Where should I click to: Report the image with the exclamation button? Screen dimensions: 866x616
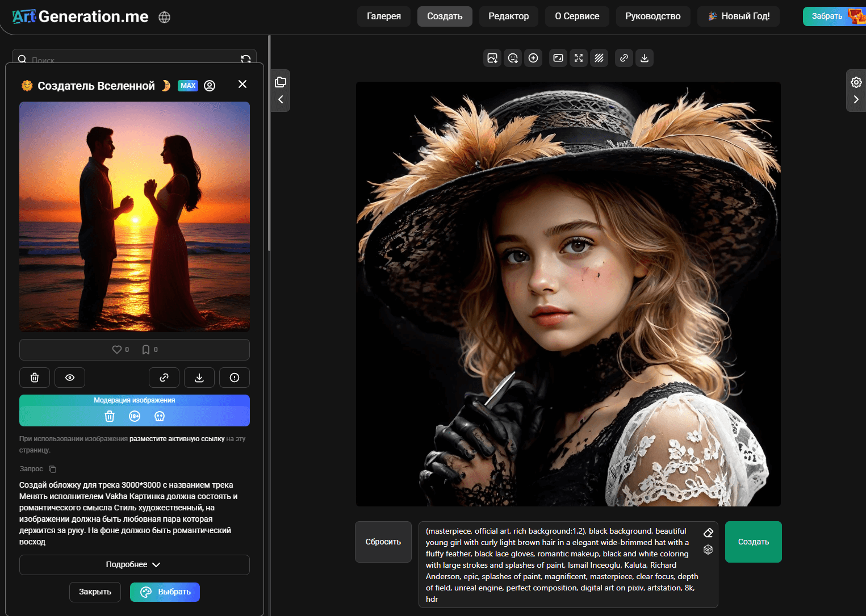(235, 378)
